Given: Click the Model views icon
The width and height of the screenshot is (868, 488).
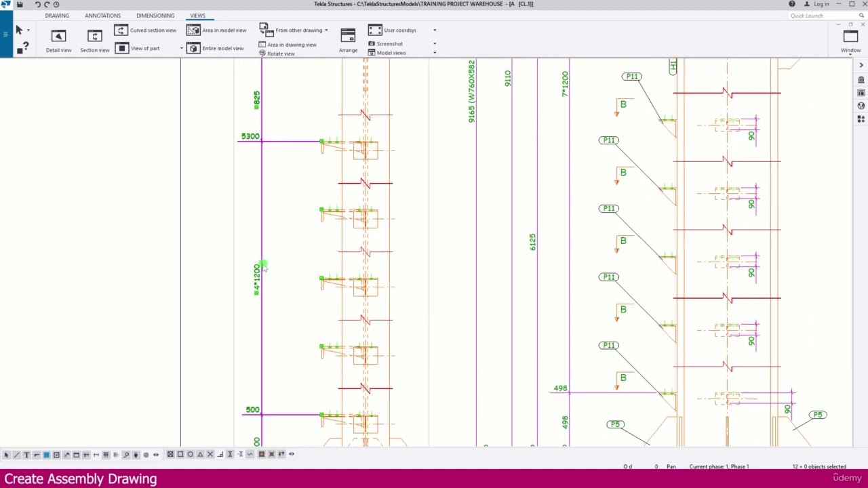Looking at the screenshot, I should pos(371,53).
